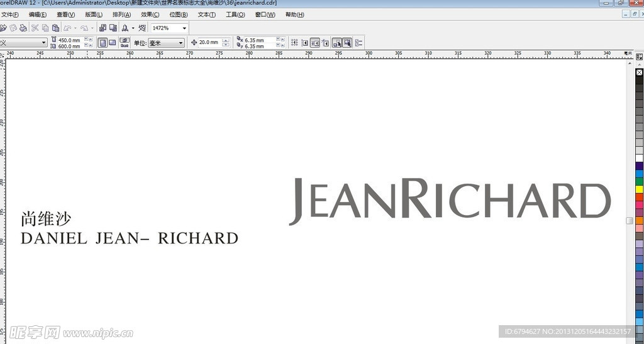Click the Print icon in toolbar
This screenshot has height=344, width=644.
23,28
